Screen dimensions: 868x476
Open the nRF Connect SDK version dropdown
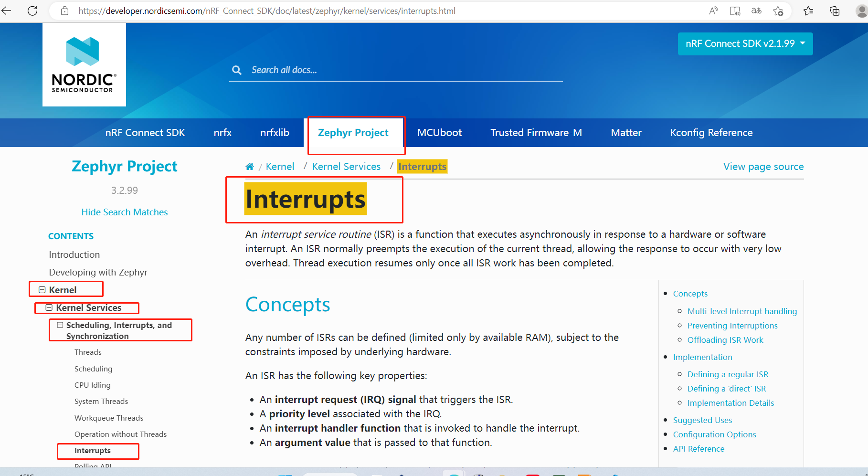tap(745, 43)
